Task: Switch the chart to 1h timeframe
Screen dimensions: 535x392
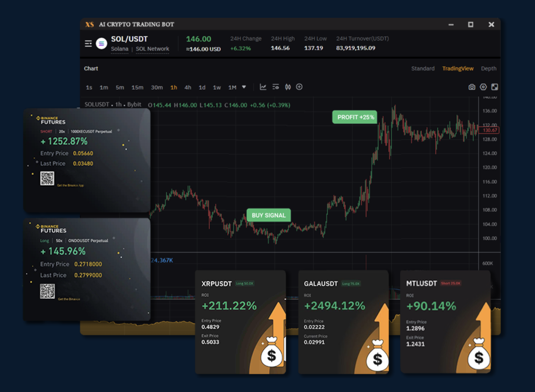Action: [x=174, y=87]
